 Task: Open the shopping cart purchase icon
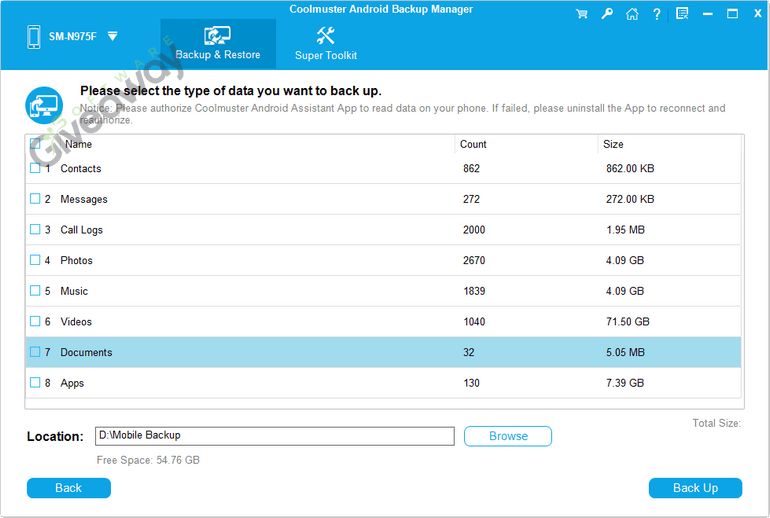point(581,14)
